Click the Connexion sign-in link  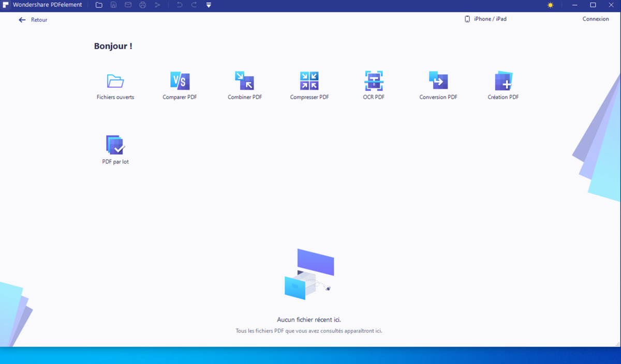[596, 19]
